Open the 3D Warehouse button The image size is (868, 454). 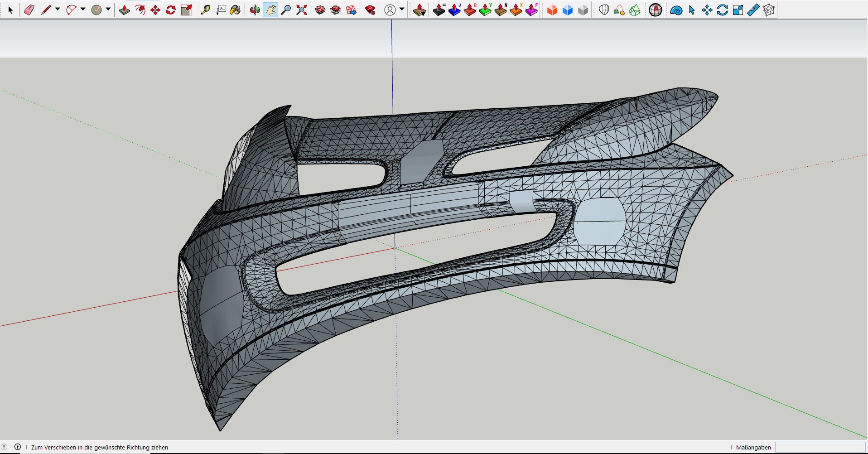tap(320, 10)
